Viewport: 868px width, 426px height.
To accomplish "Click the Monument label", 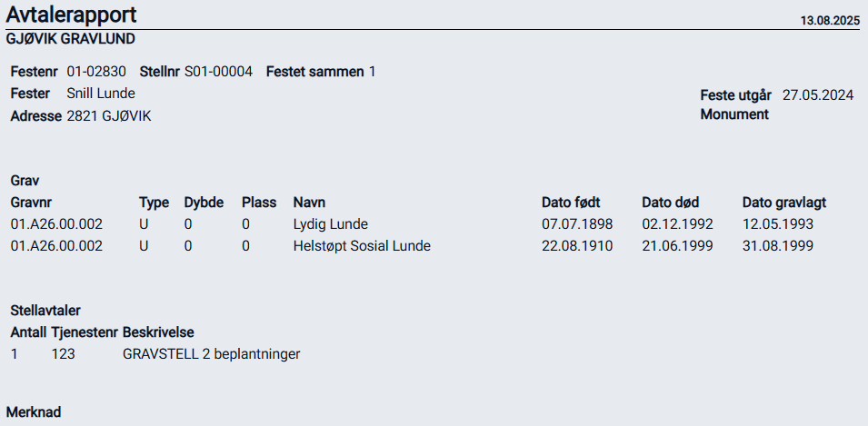I will [x=734, y=114].
